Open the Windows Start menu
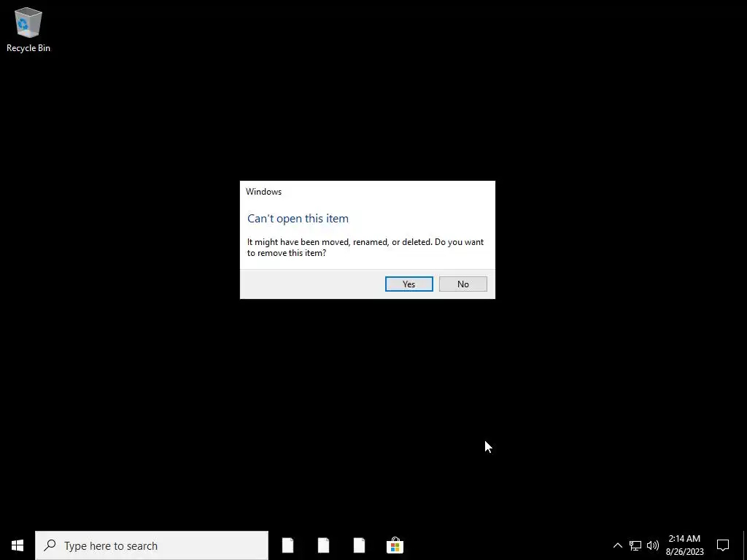Image resolution: width=747 pixels, height=560 pixels. pyautogui.click(x=18, y=545)
